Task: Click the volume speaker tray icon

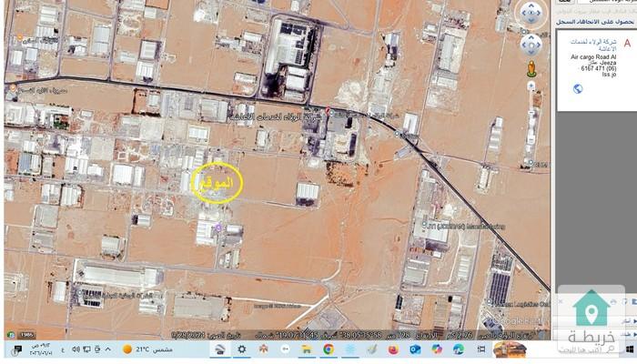Action: coord(76,349)
